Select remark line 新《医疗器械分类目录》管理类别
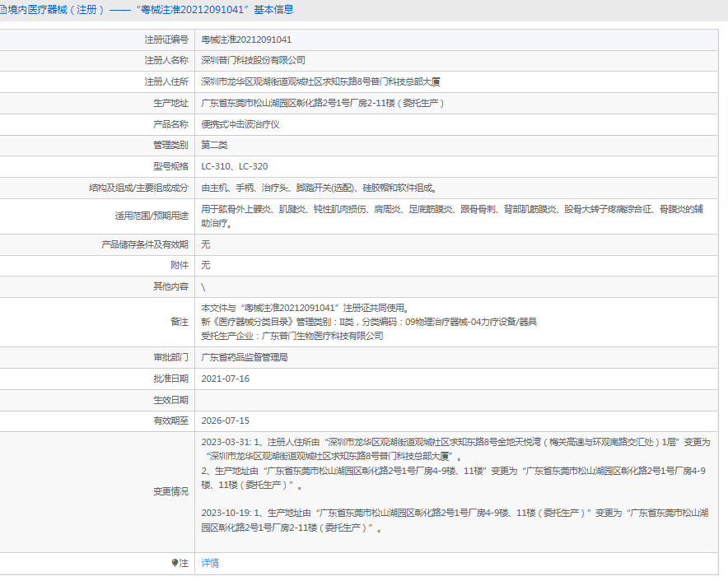 pyautogui.click(x=369, y=322)
